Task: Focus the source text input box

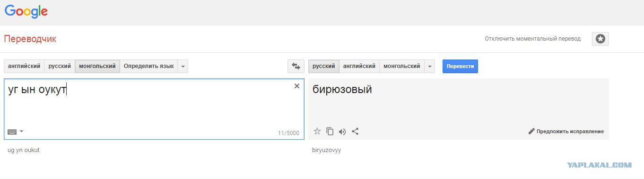Action: (x=154, y=109)
